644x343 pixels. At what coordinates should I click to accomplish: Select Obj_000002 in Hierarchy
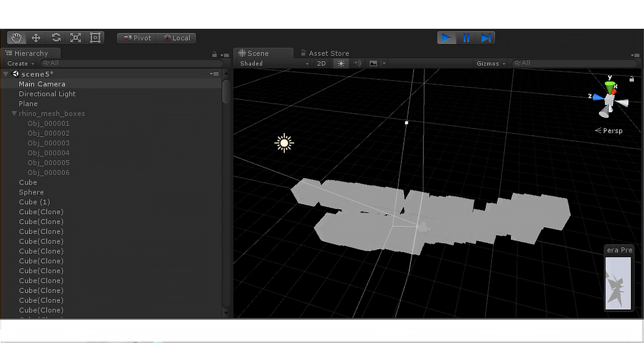point(48,133)
